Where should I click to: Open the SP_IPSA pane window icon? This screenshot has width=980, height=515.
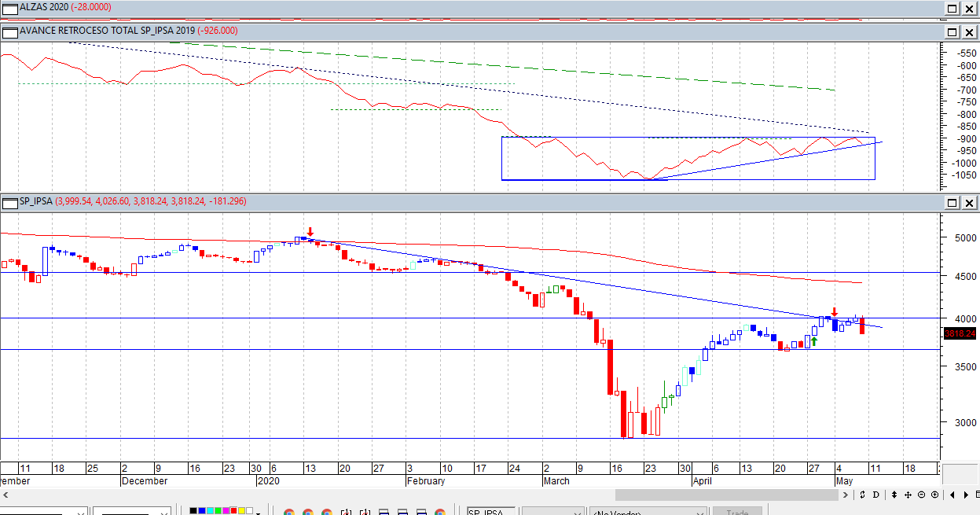point(9,202)
